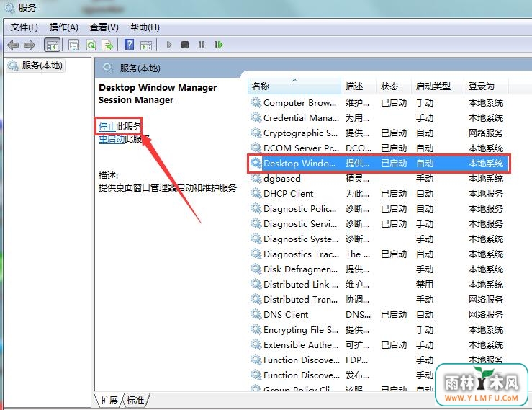
Task: Click the Back arrow toolbar icon
Action: (x=13, y=45)
